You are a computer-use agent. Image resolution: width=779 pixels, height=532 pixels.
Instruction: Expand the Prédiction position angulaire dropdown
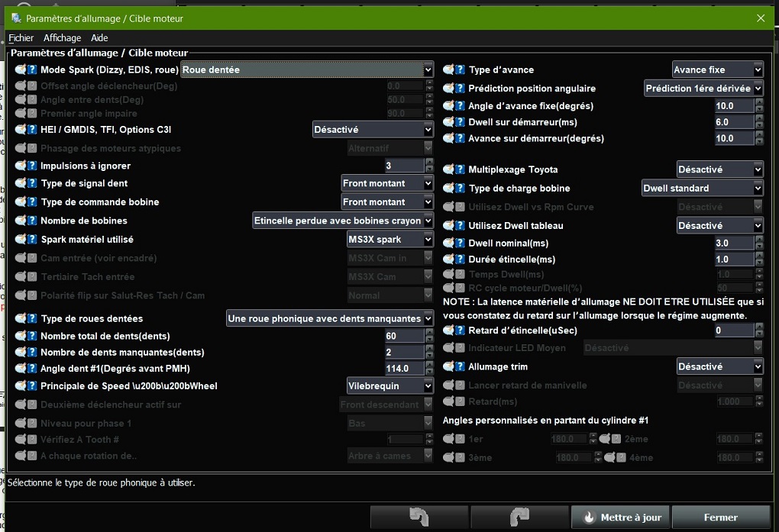[x=703, y=88]
